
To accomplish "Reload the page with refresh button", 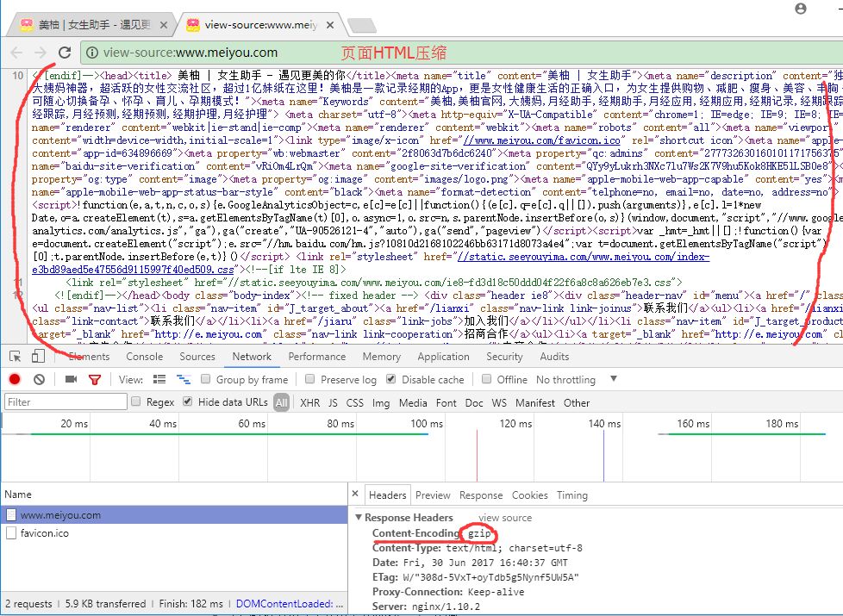I will click(64, 53).
